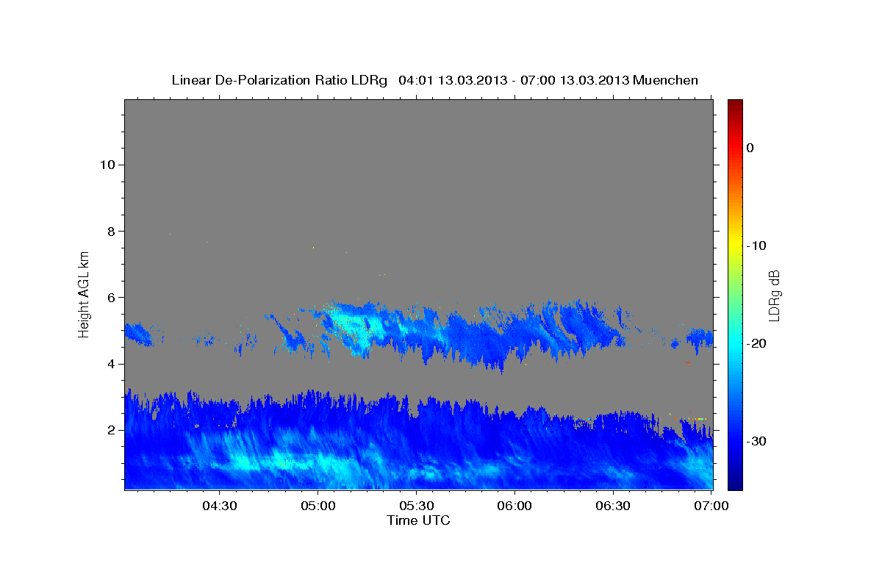This screenshot has height=588, width=882.
Task: Click the 'Muenchen' location in the title
Action: (x=666, y=80)
